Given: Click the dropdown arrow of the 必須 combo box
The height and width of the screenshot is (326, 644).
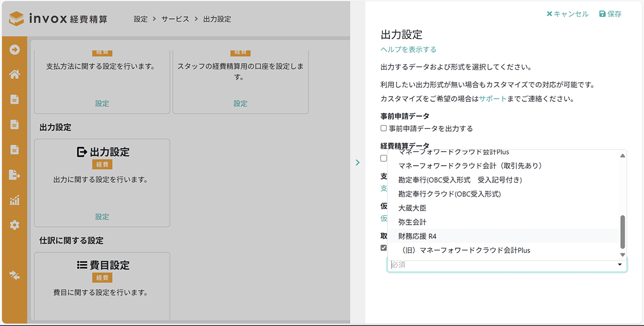Looking at the screenshot, I should [x=620, y=265].
